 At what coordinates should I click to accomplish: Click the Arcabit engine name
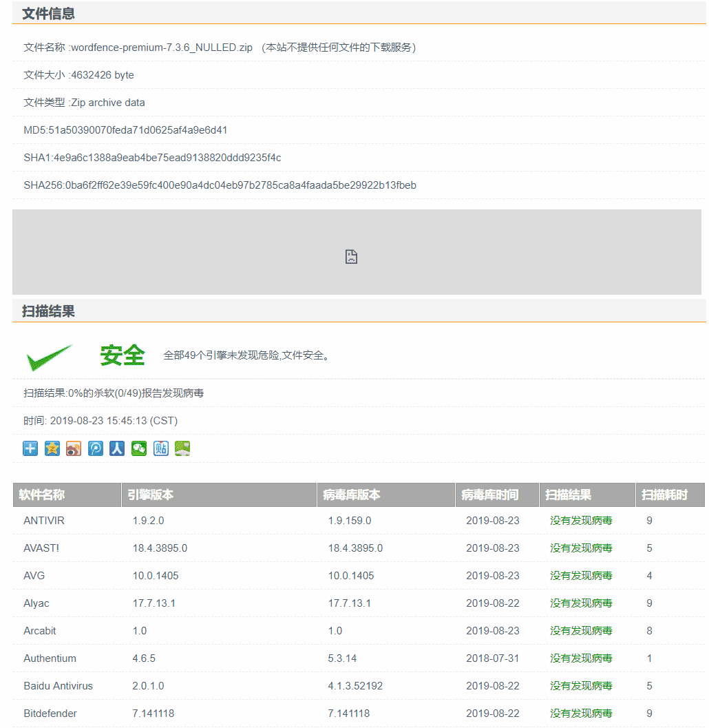coord(40,631)
